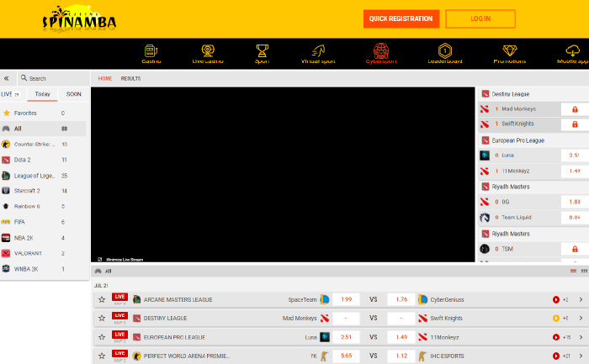Click locked odds for Swift Knights
589x364 pixels.
[575, 124]
